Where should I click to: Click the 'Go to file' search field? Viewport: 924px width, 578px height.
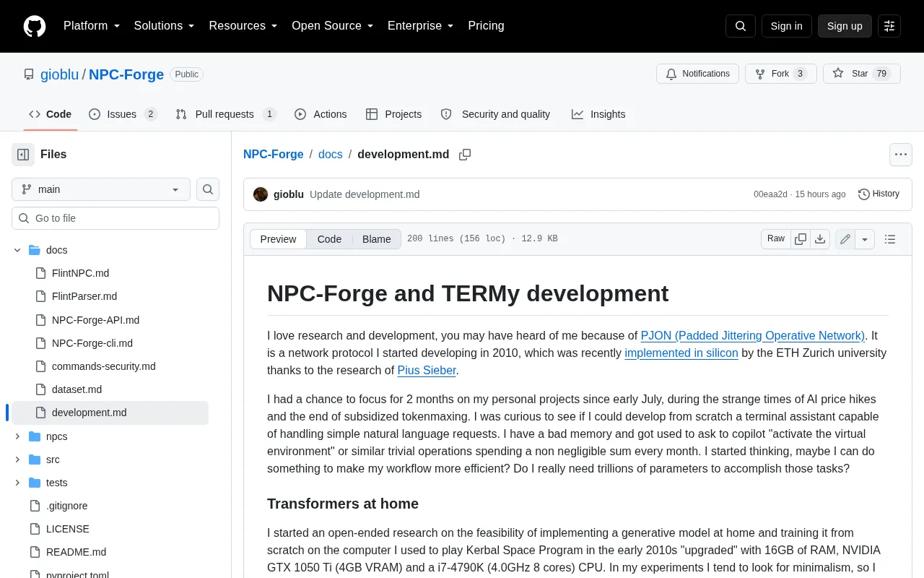click(115, 218)
